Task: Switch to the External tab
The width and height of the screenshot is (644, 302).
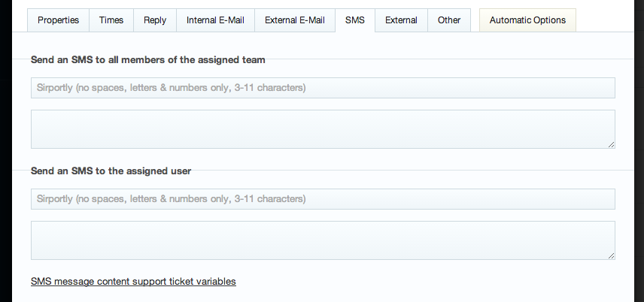Action: 401,20
